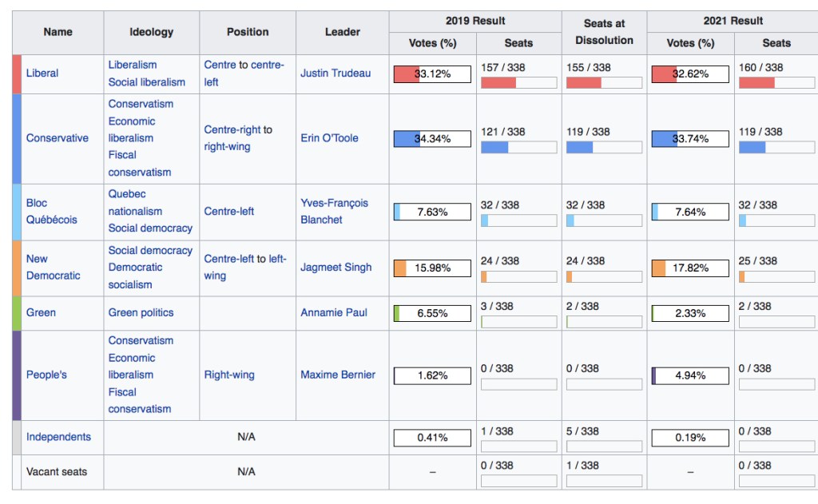818x504 pixels.
Task: Click Yves-François Blanchet's name
Action: point(334,212)
